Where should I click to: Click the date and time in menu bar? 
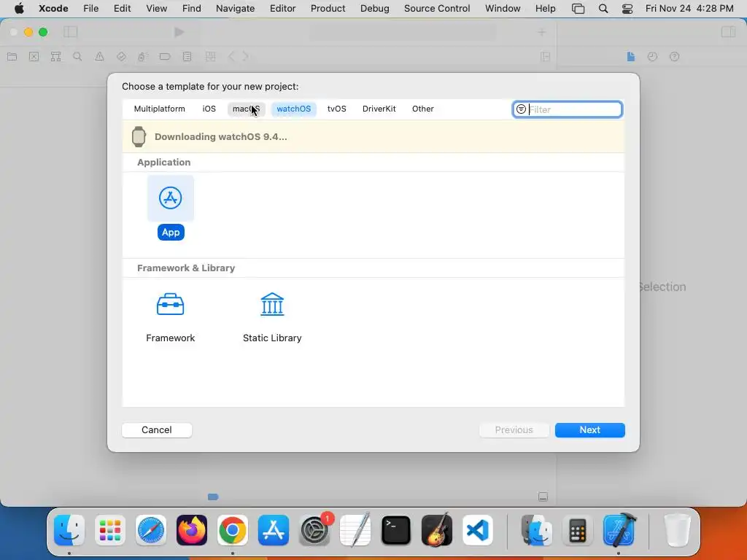click(689, 8)
